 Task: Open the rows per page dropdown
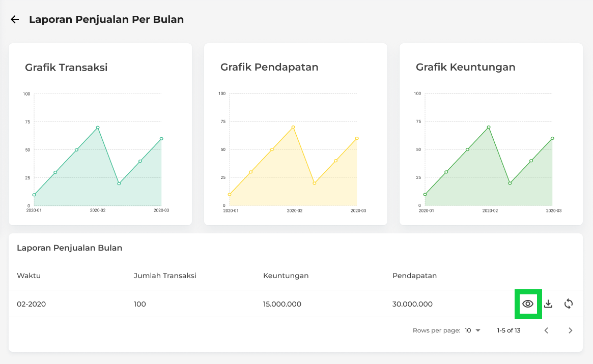pos(472,330)
